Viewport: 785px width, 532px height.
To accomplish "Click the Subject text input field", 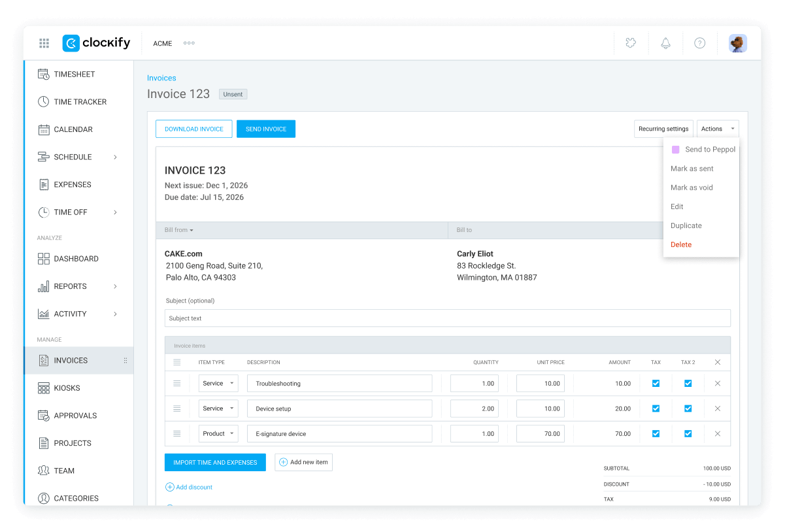I will pos(448,318).
